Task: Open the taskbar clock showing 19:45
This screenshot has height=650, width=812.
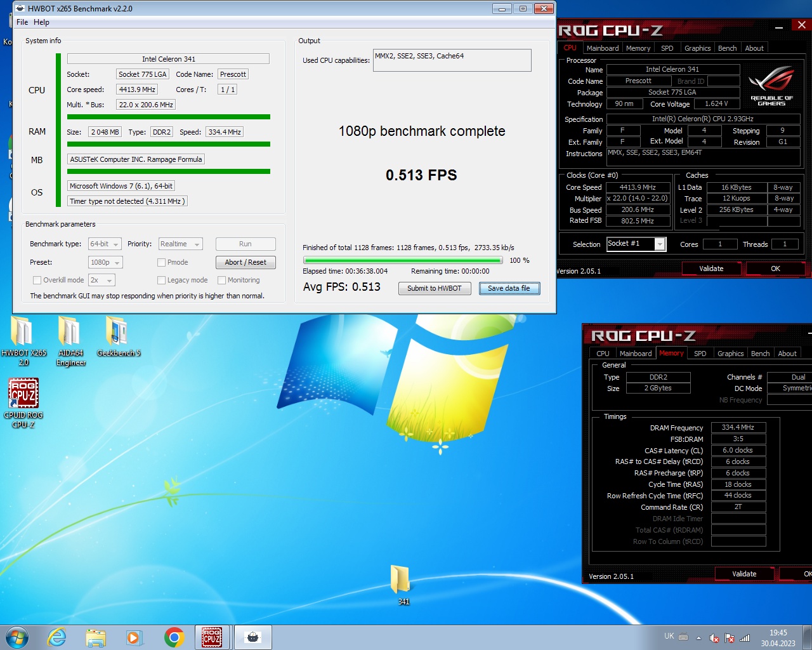Action: coord(778,638)
